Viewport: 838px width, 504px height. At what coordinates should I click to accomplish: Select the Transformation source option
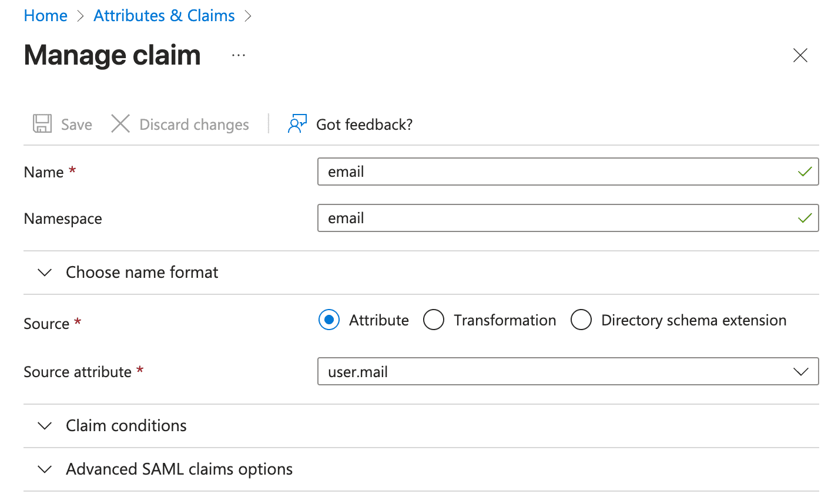coord(434,320)
